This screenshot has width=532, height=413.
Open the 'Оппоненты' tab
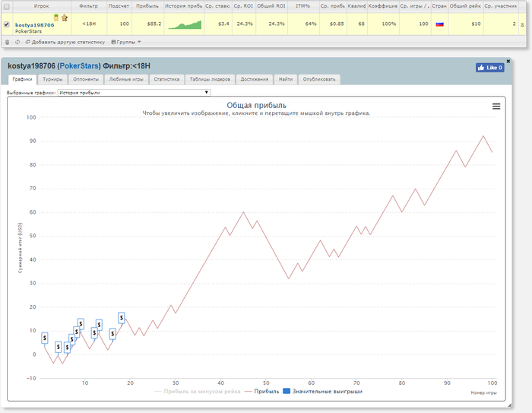[x=86, y=79]
